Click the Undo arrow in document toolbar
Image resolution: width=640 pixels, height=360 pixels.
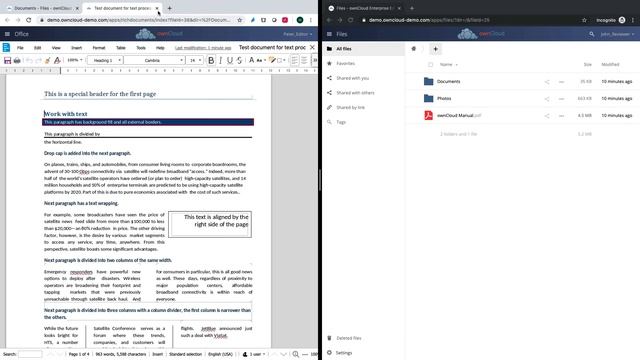point(29,60)
